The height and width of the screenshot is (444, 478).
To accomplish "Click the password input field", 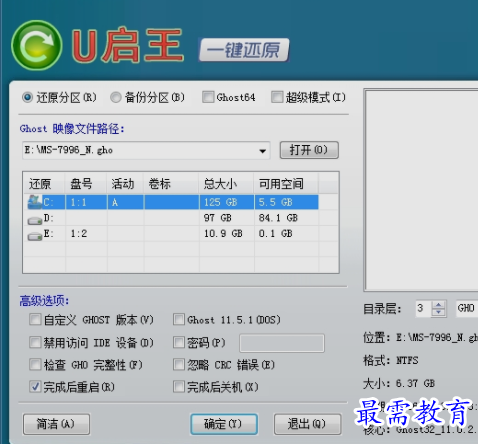I will pos(282,343).
